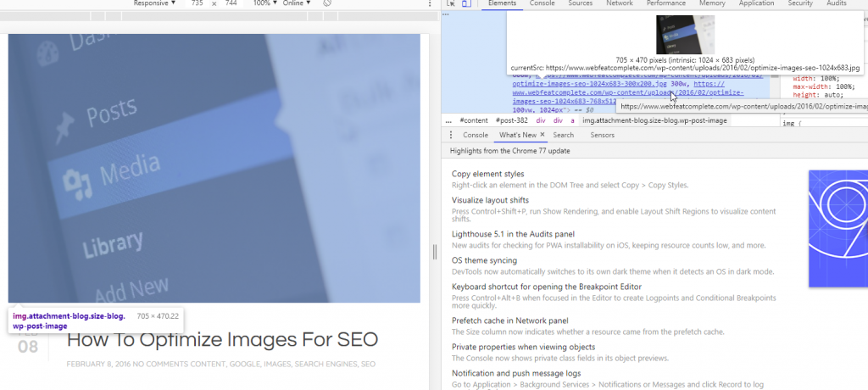Open the Memory tab

click(x=712, y=3)
